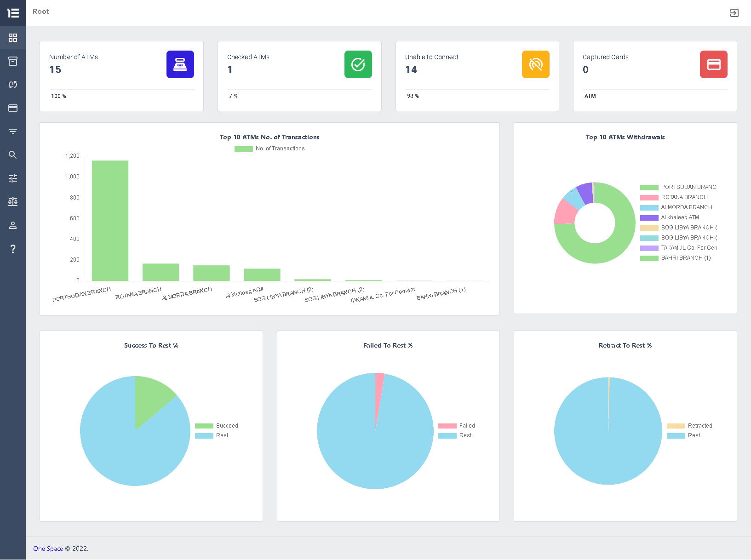The image size is (751, 560).
Task: Click the filter icon in sidebar
Action: [x=12, y=131]
